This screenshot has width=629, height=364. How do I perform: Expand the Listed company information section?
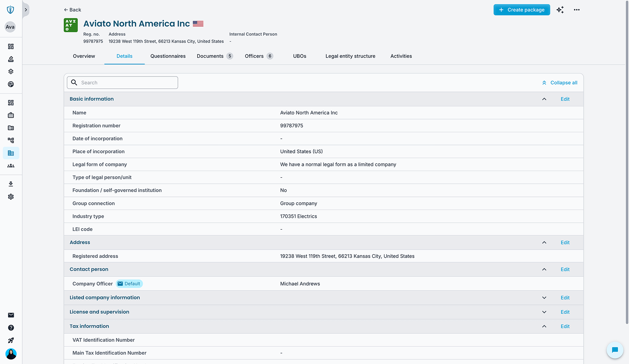click(x=544, y=298)
